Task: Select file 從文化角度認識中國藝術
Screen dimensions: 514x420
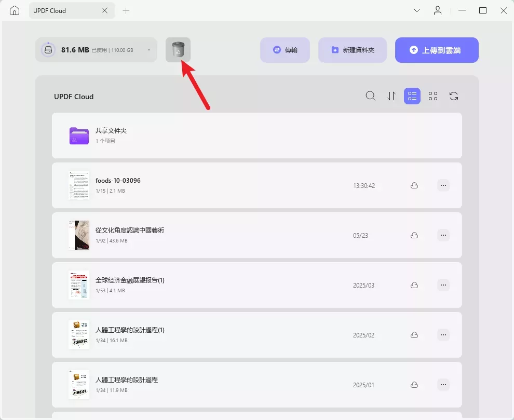Action: pos(130,230)
